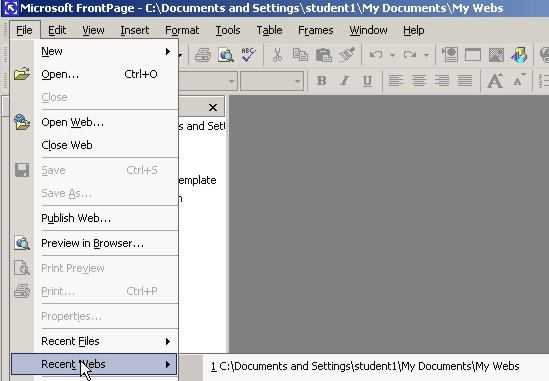
Task: Open the File menu
Action: [x=24, y=30]
